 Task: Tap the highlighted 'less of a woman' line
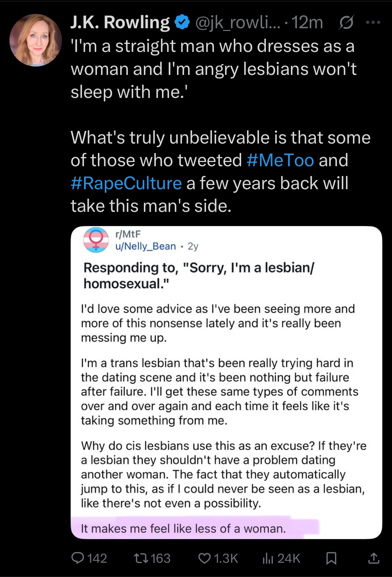tap(183, 529)
